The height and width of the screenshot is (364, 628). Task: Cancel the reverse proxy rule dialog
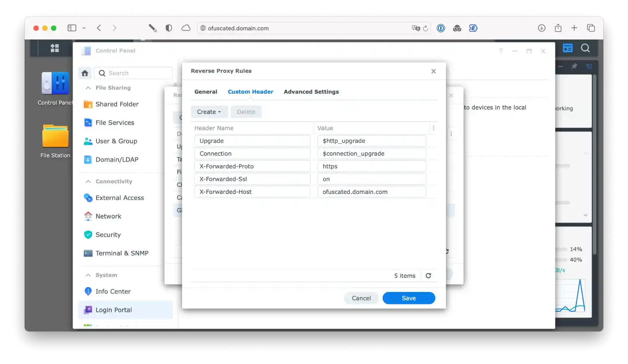click(x=361, y=298)
